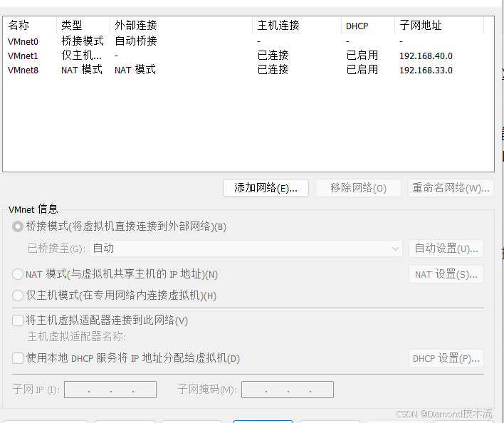Select the 仅主机模式 radio button
504x423 pixels.
[18, 296]
